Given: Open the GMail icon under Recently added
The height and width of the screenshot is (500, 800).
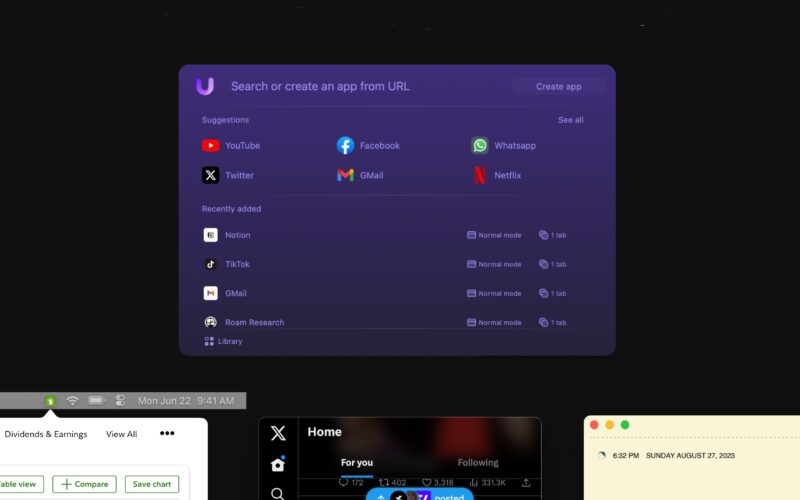Looking at the screenshot, I should coord(210,293).
